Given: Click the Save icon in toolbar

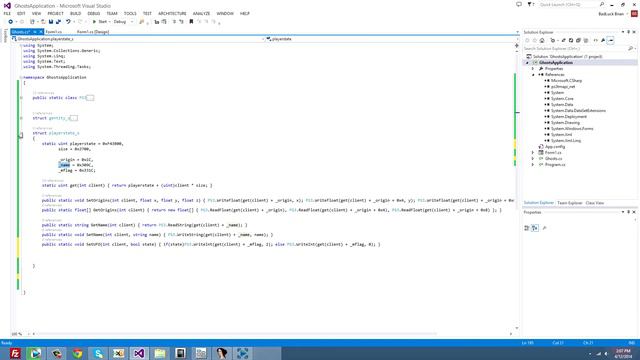Looking at the screenshot, I should tap(51, 22).
